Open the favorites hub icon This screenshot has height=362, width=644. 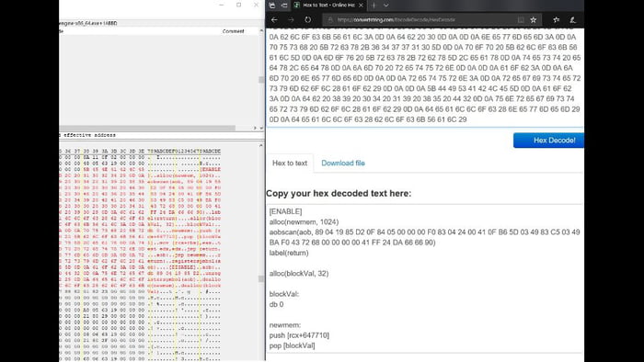[x=556, y=19]
